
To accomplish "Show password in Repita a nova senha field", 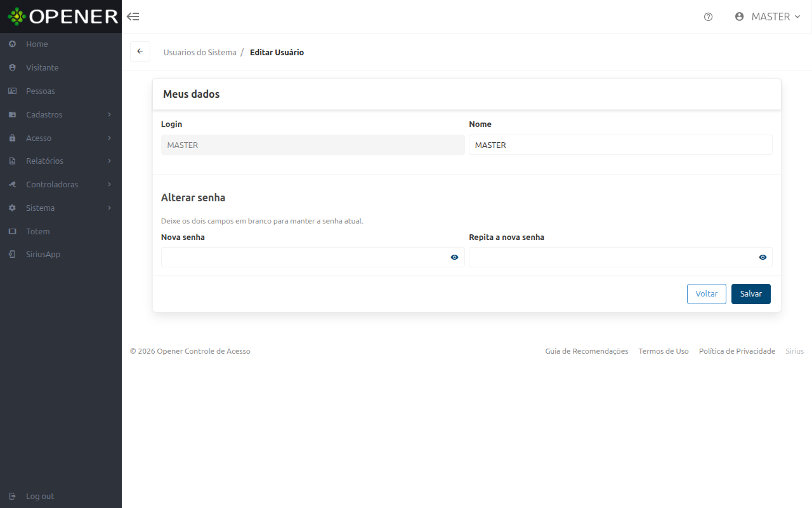I will (763, 257).
